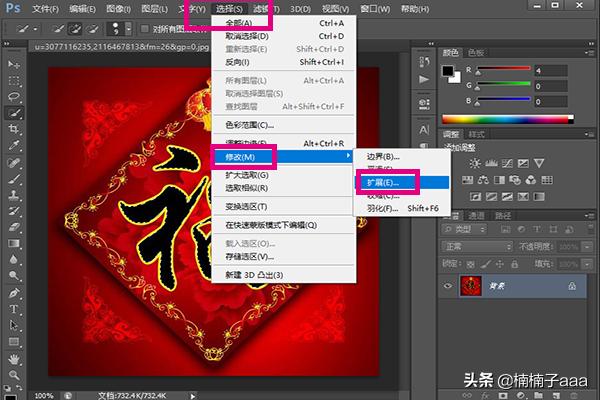Open the Character panel AI icon
The width and height of the screenshot is (600, 400).
click(x=424, y=130)
